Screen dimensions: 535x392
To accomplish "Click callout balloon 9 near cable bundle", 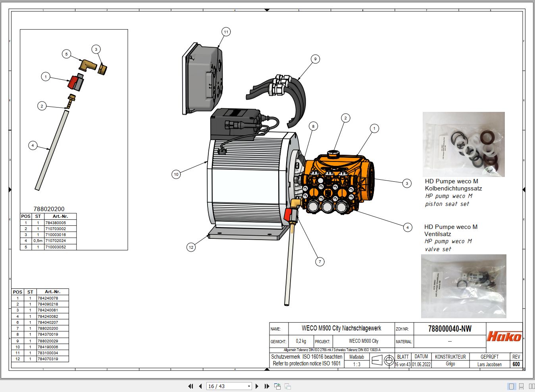I will click(315, 59).
